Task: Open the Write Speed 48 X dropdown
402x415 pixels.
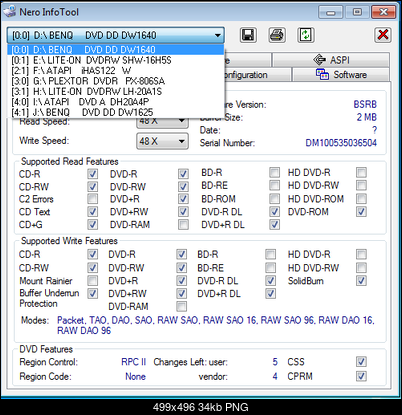Action: point(162,141)
